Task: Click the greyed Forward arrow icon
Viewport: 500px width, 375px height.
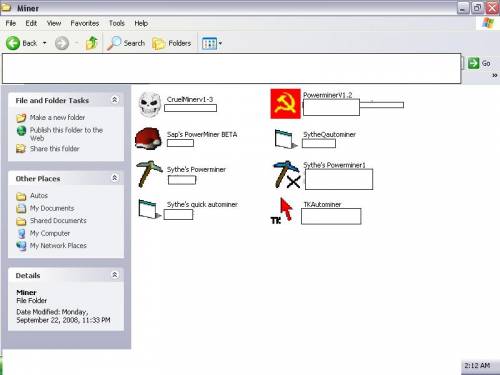Action: click(62, 43)
